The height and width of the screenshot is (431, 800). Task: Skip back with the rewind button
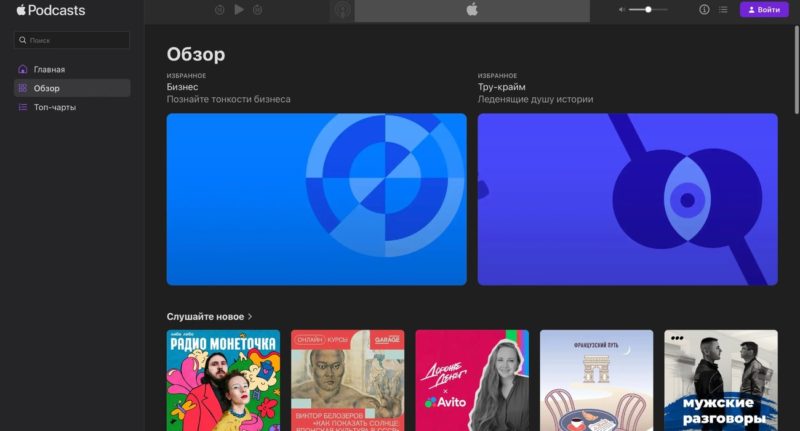tap(219, 10)
